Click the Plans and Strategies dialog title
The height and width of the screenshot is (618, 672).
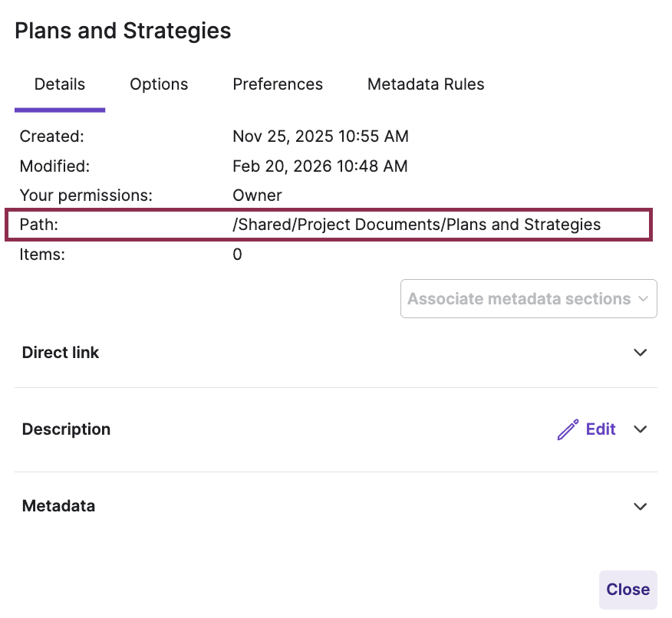(x=123, y=31)
